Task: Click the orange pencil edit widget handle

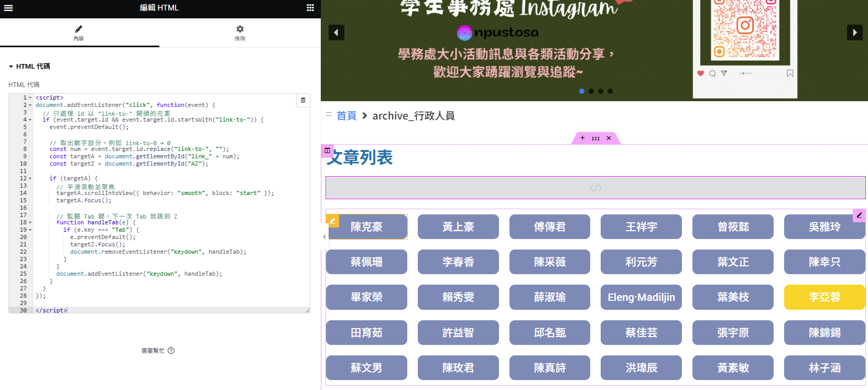Action: (332, 220)
